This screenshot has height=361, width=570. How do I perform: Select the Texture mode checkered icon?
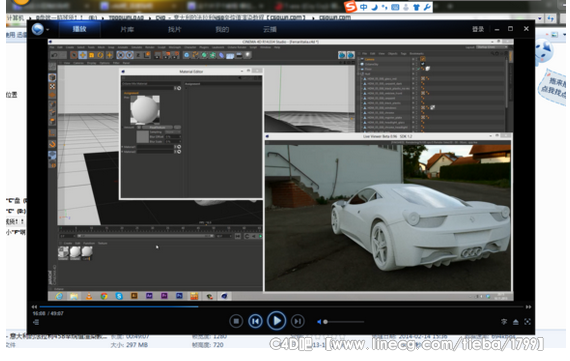point(52,87)
